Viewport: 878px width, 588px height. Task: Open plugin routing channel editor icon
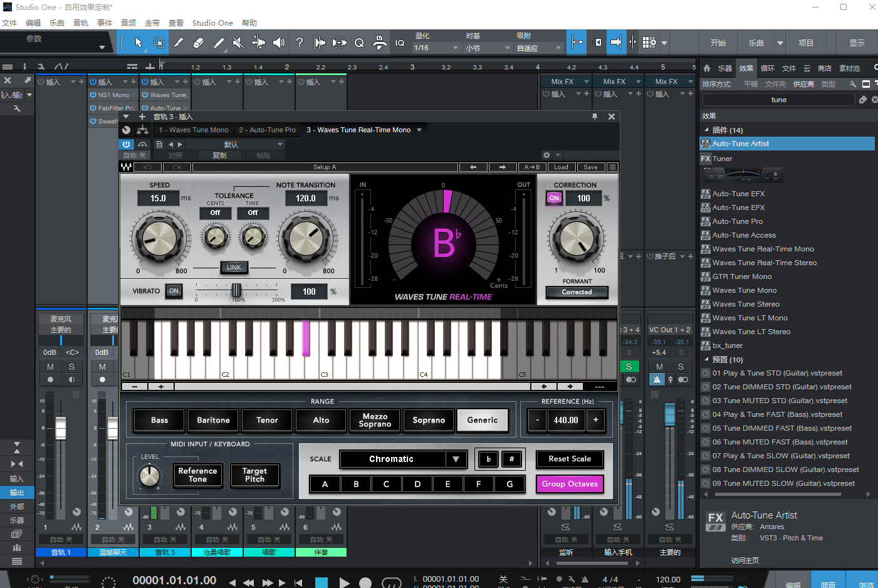(x=142, y=130)
